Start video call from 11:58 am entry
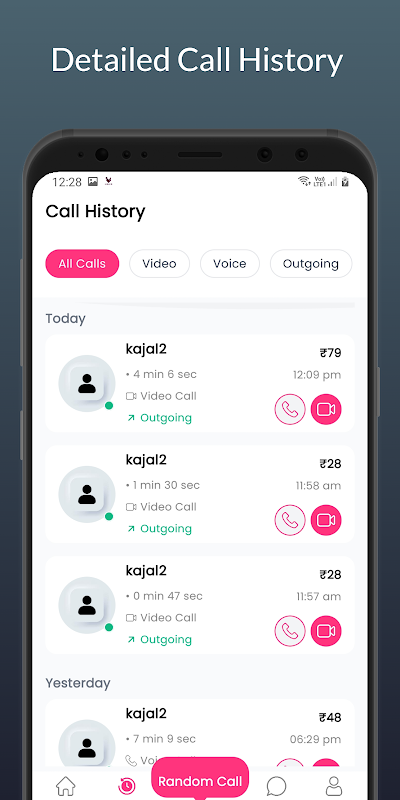 (326, 520)
